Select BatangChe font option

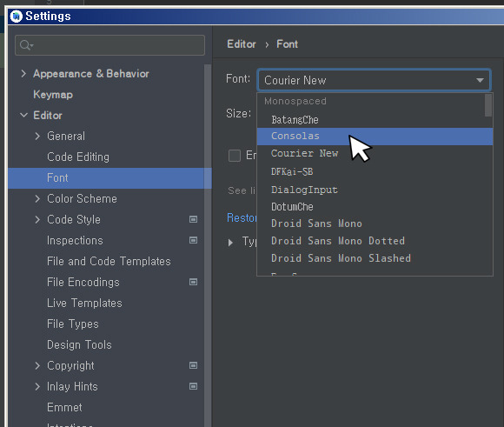375,120
